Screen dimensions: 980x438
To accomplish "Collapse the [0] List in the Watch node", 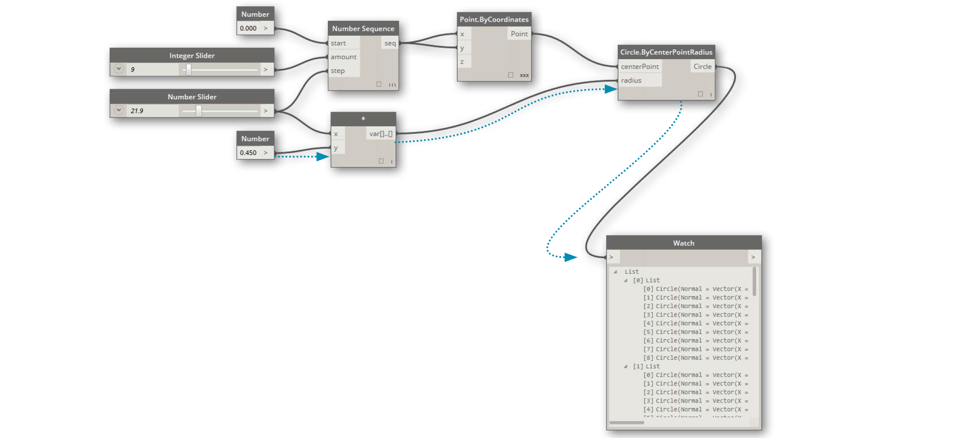I will (x=626, y=280).
